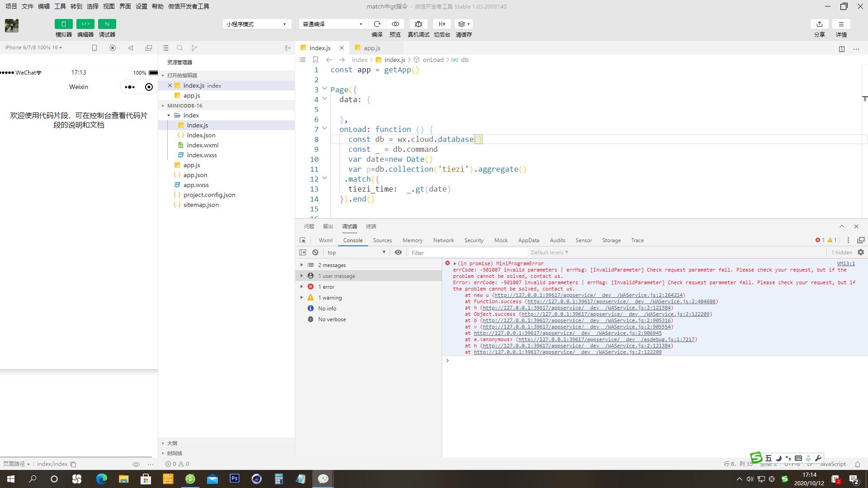This screenshot has width=868, height=488.
Task: Click the preview (预览) eye icon
Action: pyautogui.click(x=395, y=24)
